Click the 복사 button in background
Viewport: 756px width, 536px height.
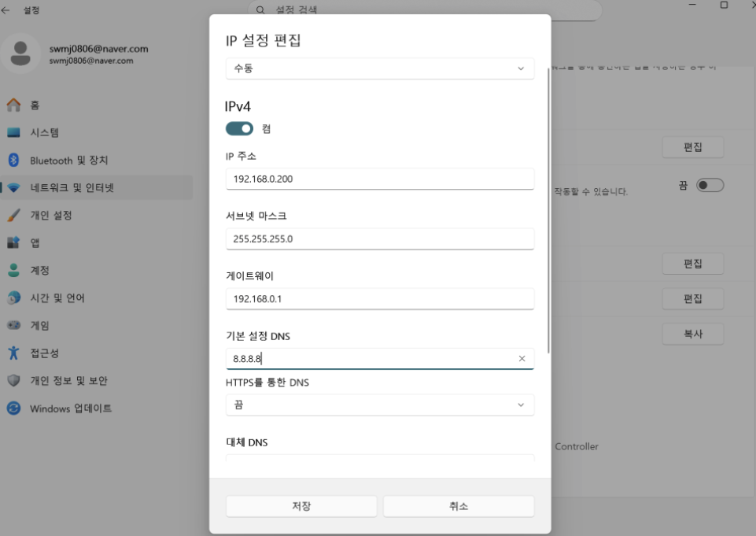pos(692,334)
